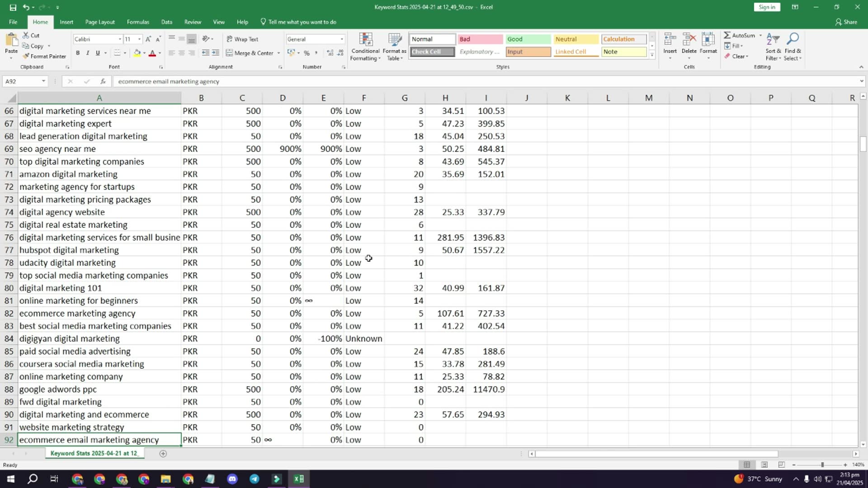Screen dimensions: 868x488
Task: Click the Insert Function fx icon
Action: coord(103,81)
